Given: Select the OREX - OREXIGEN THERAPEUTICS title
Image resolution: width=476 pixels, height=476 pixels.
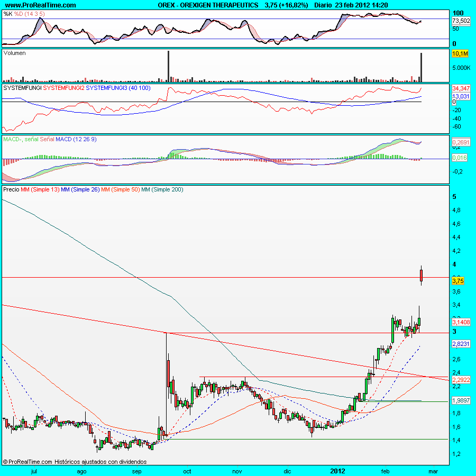Looking at the screenshot, I should tap(208, 5).
